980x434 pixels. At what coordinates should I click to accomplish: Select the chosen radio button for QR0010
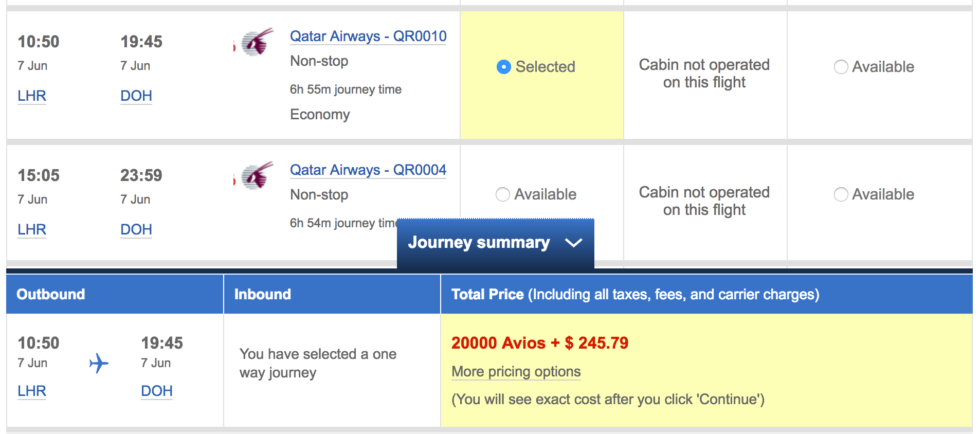click(504, 67)
